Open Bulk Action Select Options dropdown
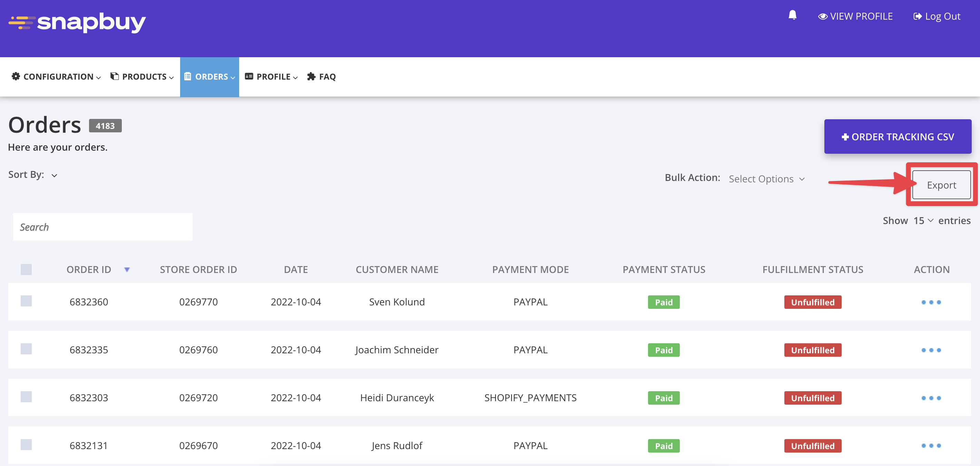This screenshot has height=466, width=980. (x=766, y=179)
